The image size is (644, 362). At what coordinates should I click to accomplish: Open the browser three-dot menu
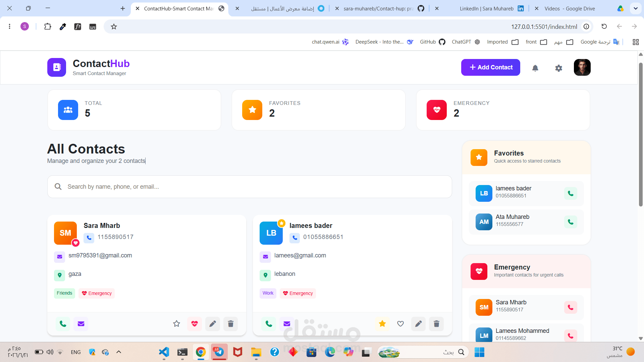[x=10, y=26]
